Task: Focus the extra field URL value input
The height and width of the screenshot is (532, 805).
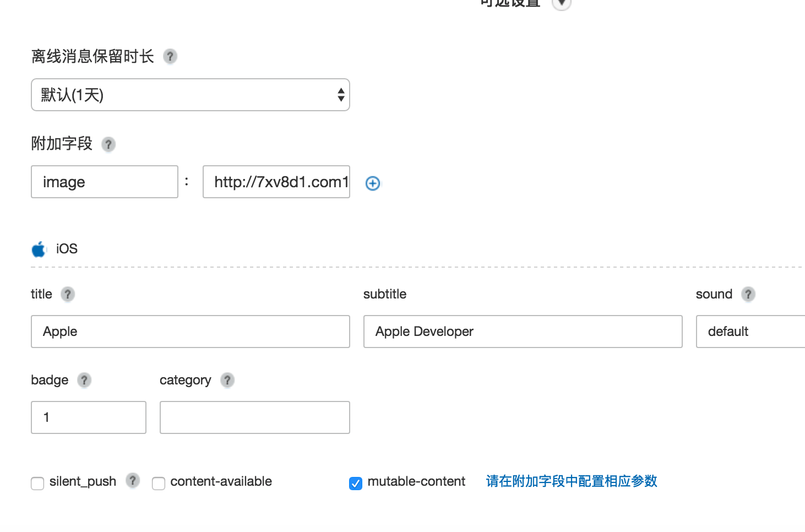Action: click(276, 182)
